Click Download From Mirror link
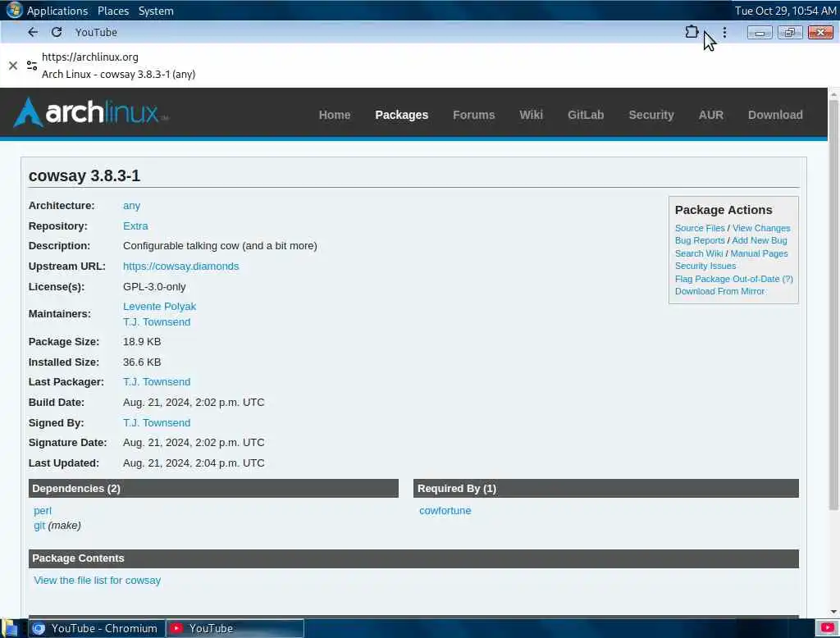 click(719, 291)
